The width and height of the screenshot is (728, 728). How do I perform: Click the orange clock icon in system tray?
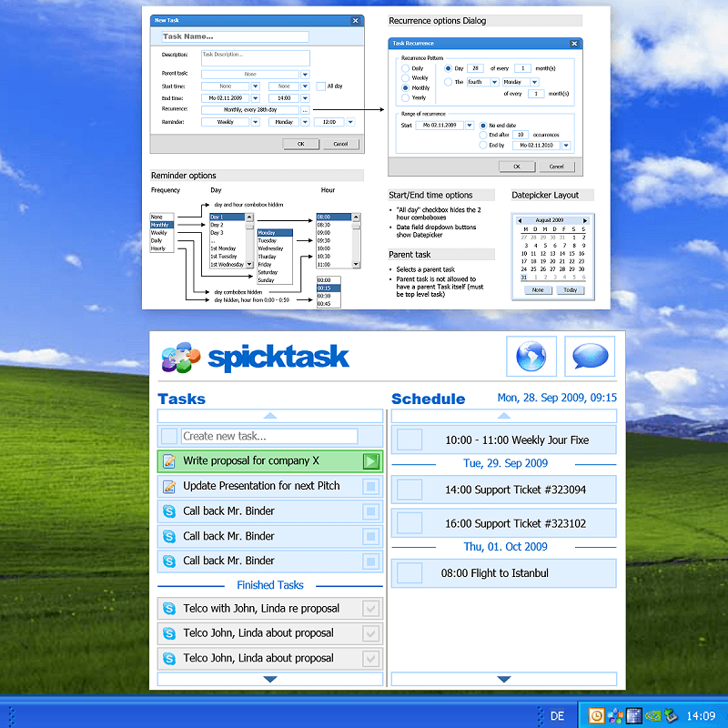click(x=597, y=715)
